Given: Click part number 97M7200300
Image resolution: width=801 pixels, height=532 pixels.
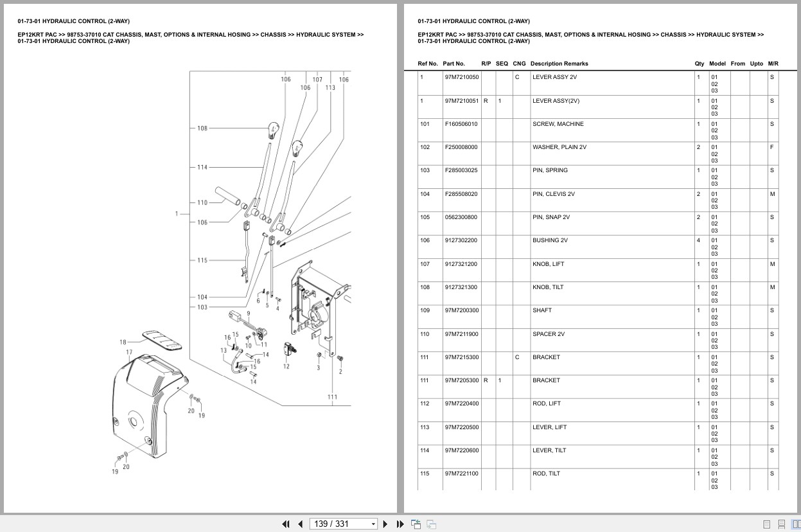Looking at the screenshot, I should tap(462, 310).
